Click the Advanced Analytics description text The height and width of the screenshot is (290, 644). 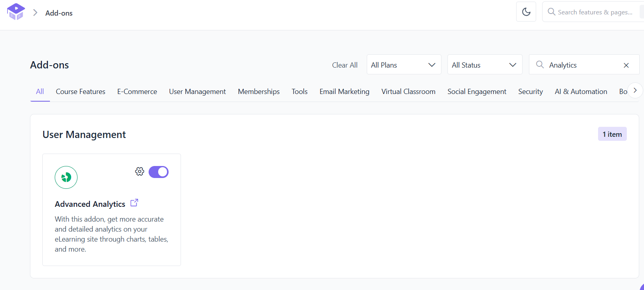click(x=111, y=234)
